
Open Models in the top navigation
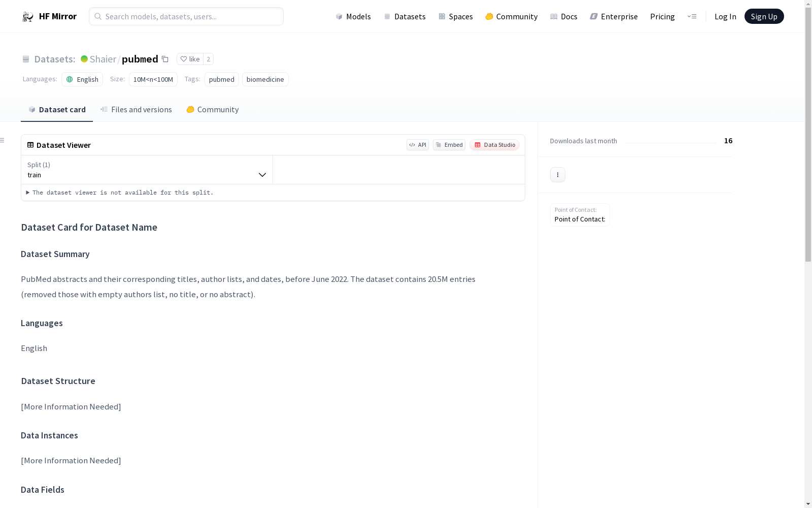353,16
